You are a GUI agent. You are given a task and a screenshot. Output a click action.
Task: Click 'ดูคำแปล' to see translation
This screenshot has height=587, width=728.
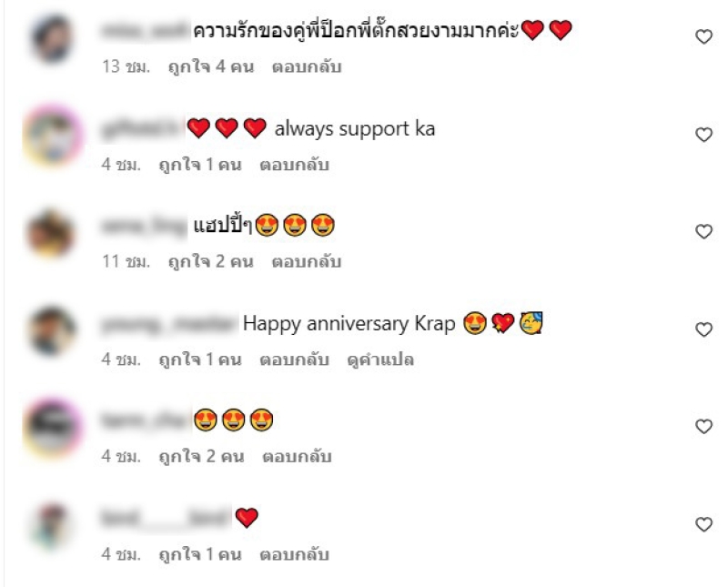click(x=380, y=359)
